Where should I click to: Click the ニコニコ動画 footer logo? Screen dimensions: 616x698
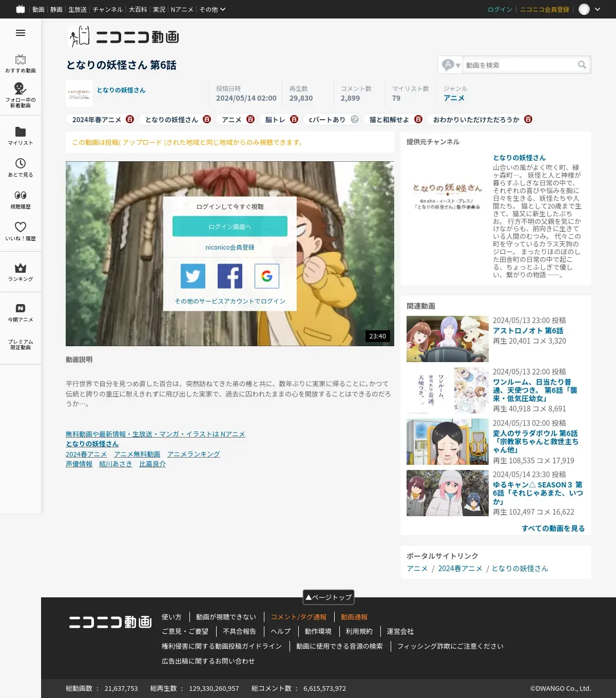(110, 622)
